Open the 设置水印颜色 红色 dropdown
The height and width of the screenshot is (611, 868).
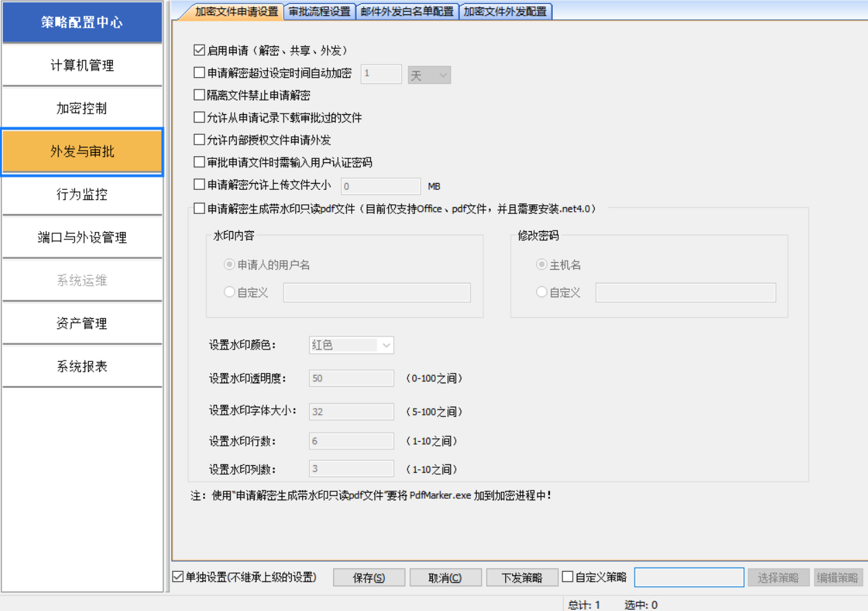coord(351,345)
